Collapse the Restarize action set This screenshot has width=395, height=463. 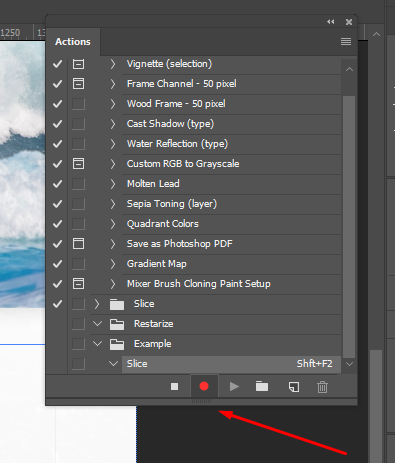coord(97,323)
